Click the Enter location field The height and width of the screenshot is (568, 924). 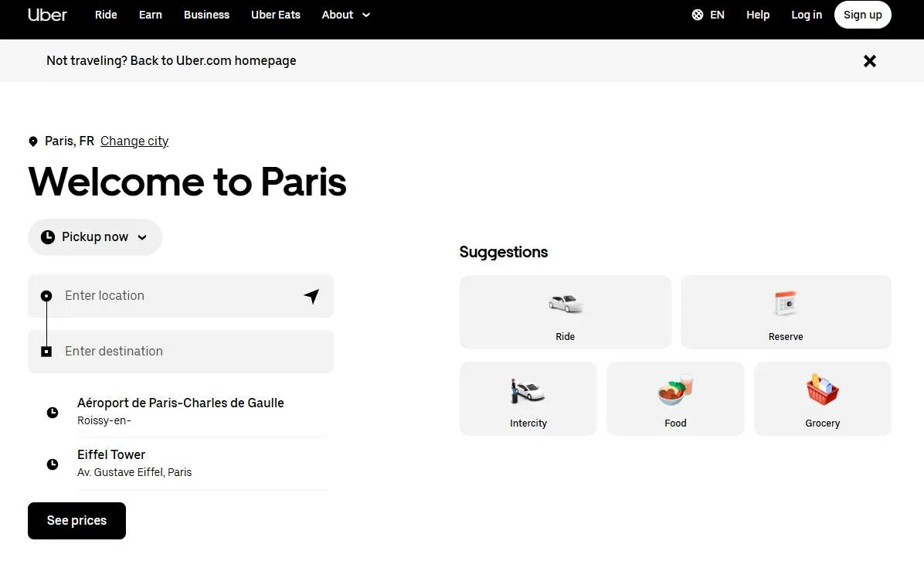tap(180, 296)
